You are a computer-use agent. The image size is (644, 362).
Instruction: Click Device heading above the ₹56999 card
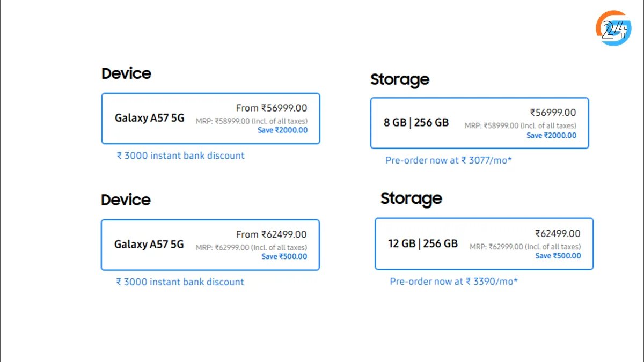126,73
